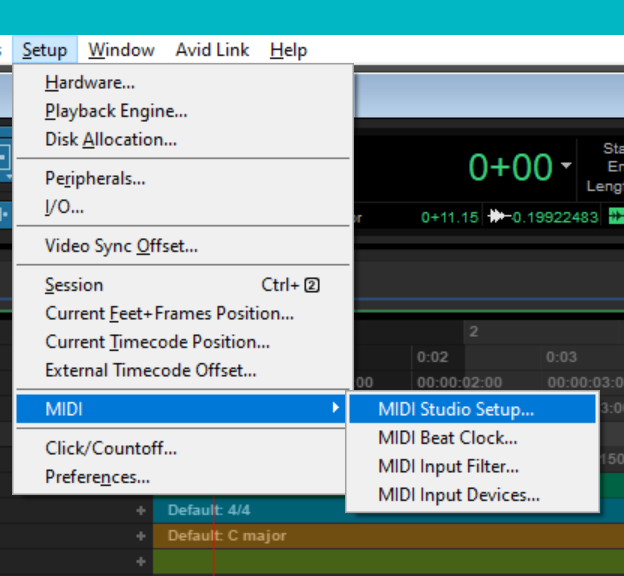Click the waveform icon beside 0.19922483
624x576 pixels.
point(497,217)
